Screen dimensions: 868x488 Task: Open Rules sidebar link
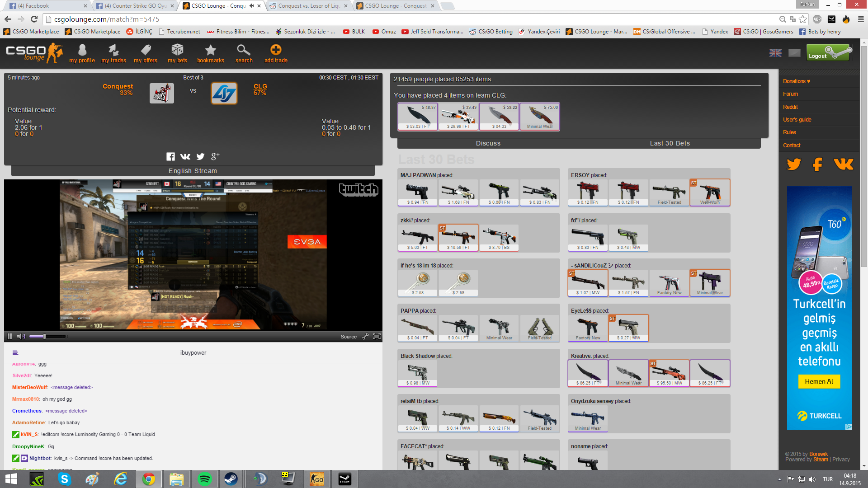point(789,132)
